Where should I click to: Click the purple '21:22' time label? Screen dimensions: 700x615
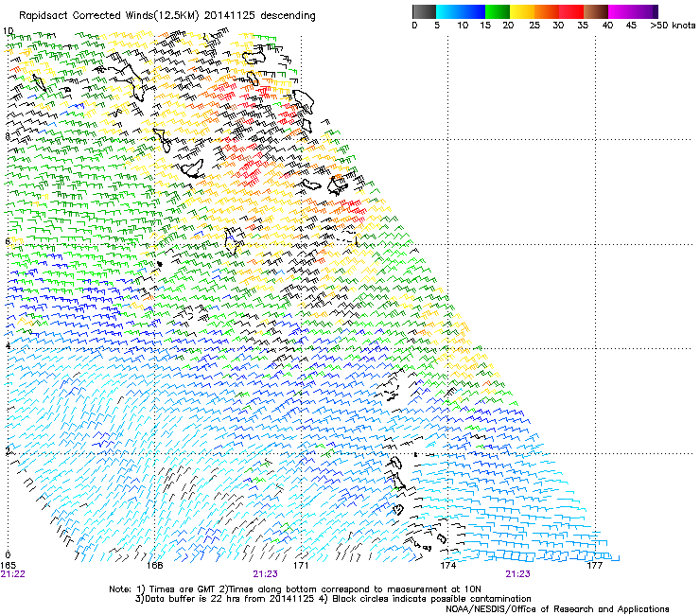click(13, 574)
